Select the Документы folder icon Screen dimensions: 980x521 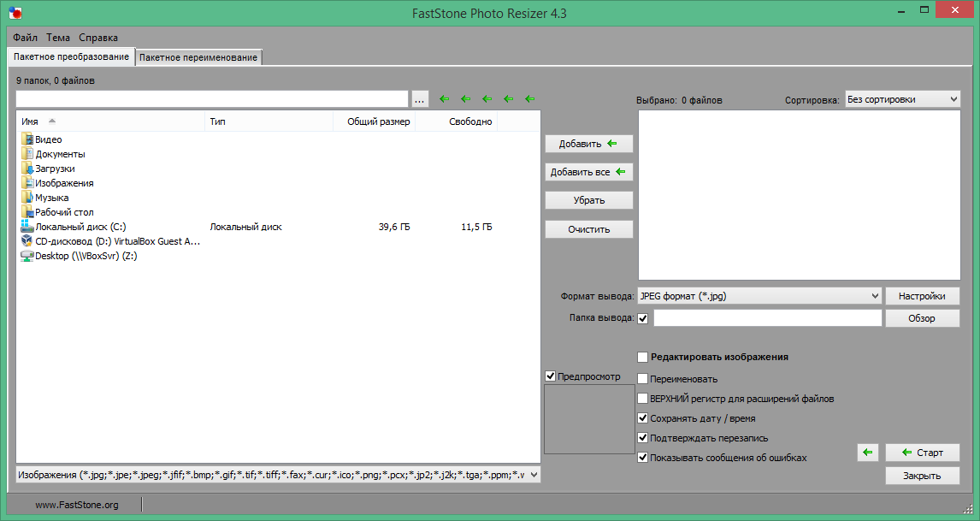(27, 153)
